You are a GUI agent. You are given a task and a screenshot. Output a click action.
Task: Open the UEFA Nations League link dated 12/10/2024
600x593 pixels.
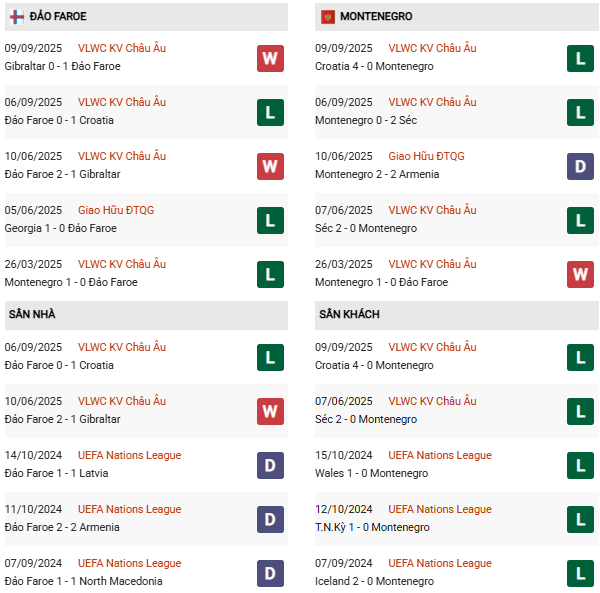439,509
